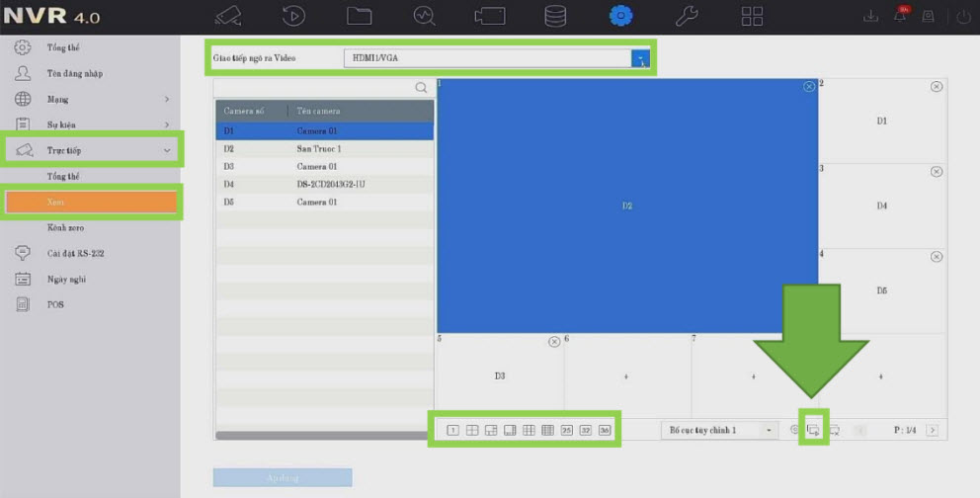Collapse the Trực tiếp sidebar section
This screenshot has height=498, width=980.
(x=167, y=150)
